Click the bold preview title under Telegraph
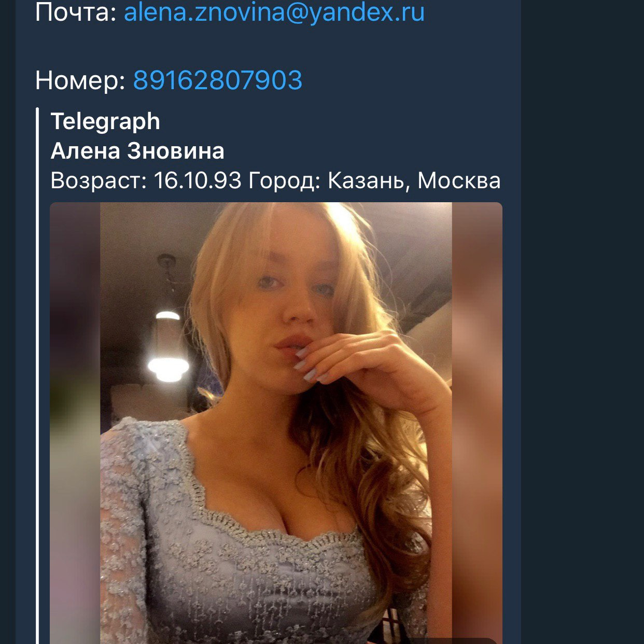 pyautogui.click(x=137, y=151)
